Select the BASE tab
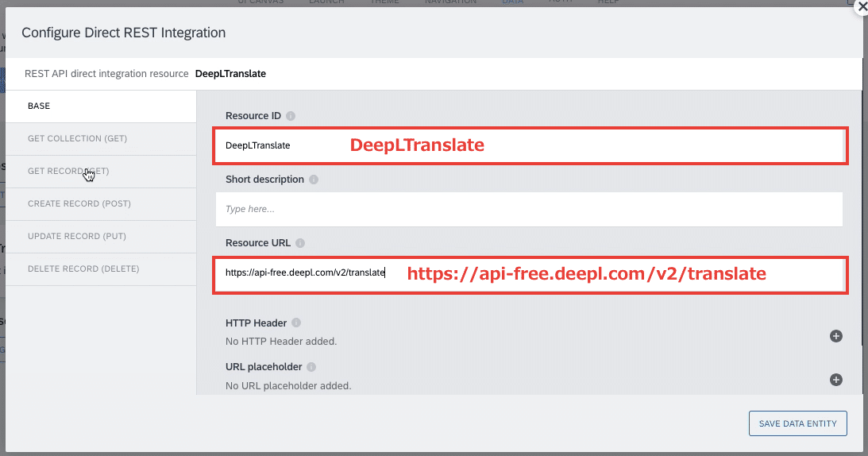The image size is (868, 456). [101, 106]
